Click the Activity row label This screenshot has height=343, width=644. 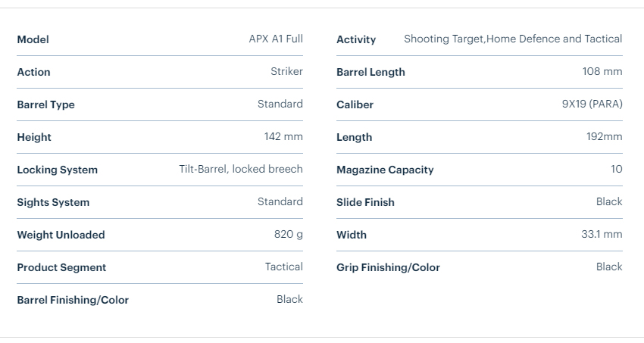(x=356, y=39)
